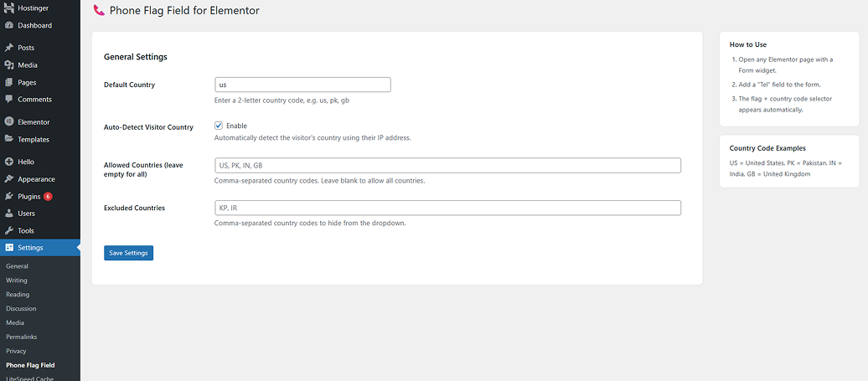
Task: Click the Plugins update count badge
Action: point(48,196)
